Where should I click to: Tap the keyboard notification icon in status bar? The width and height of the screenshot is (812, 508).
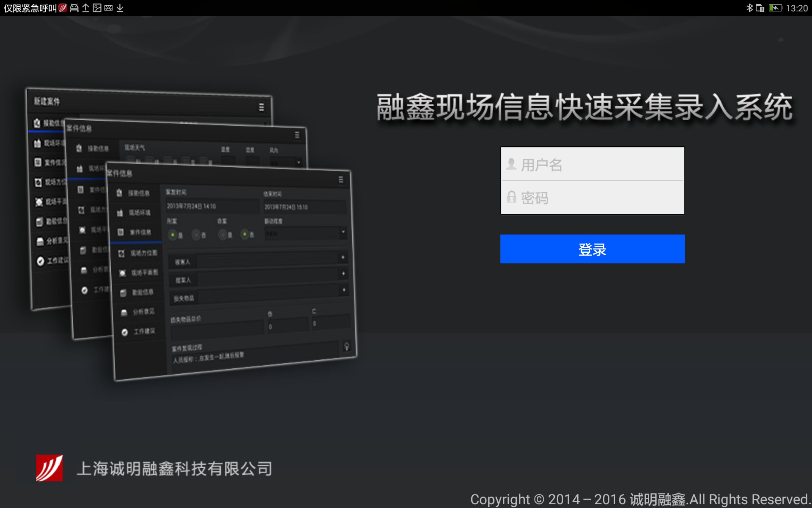(108, 8)
